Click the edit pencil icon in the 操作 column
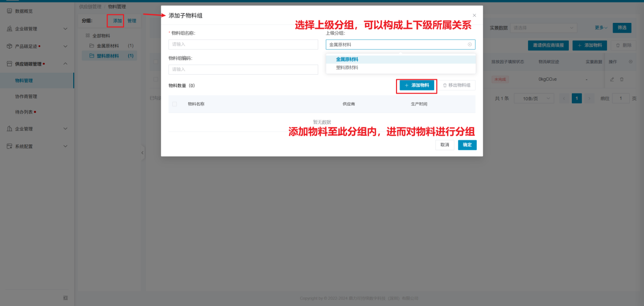The image size is (644, 306). (612, 79)
